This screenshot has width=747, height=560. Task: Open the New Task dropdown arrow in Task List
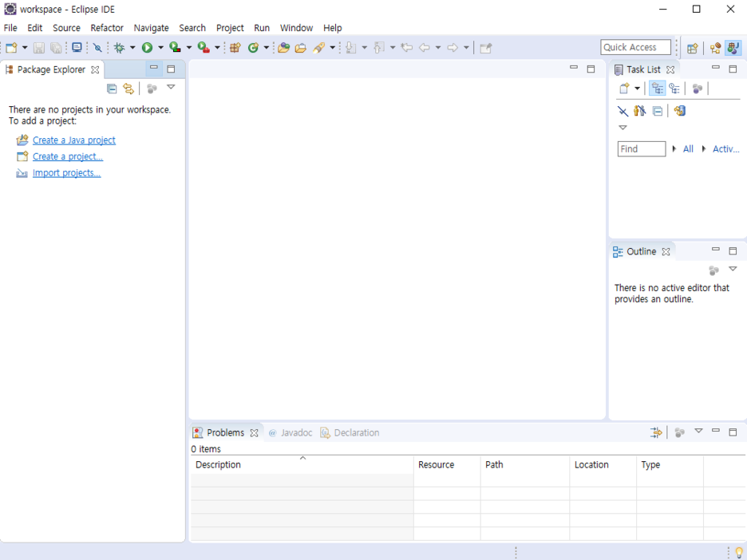pos(638,89)
